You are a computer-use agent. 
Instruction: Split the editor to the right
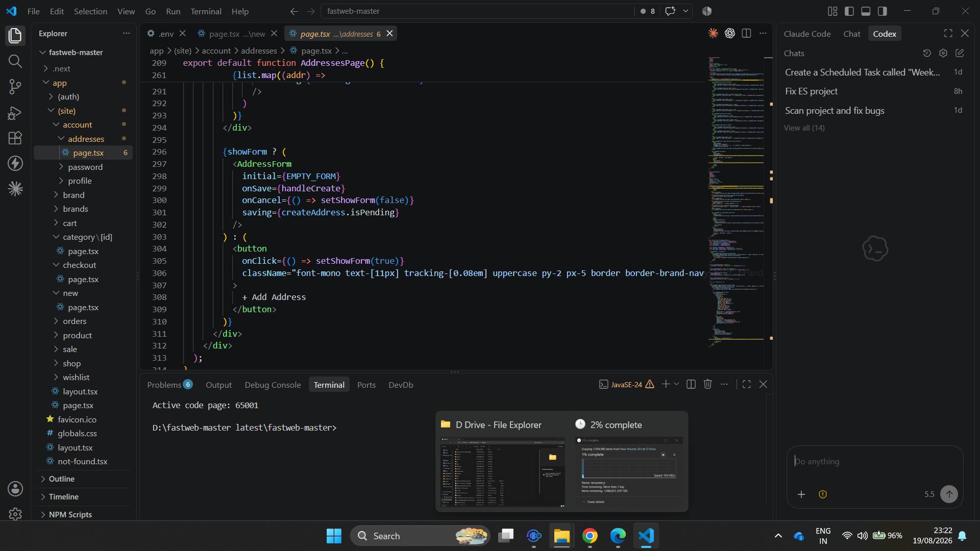(746, 34)
